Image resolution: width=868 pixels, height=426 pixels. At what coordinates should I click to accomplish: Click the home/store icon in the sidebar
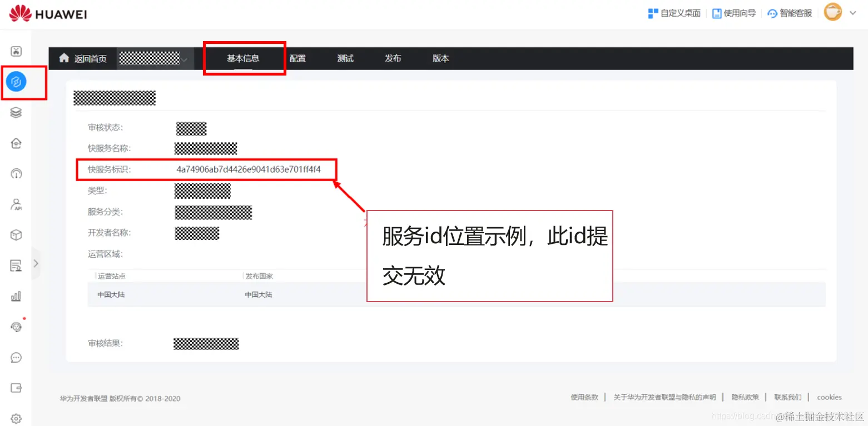click(16, 143)
